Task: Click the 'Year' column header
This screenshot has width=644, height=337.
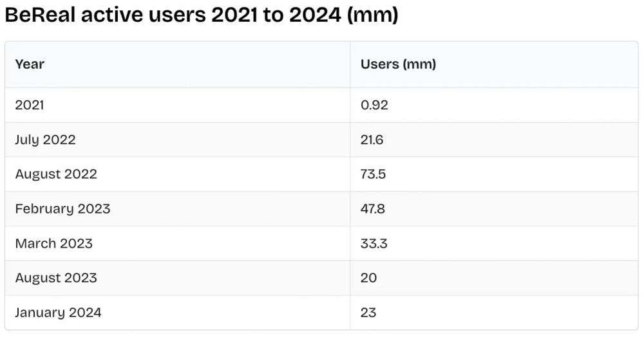Action: [x=30, y=64]
